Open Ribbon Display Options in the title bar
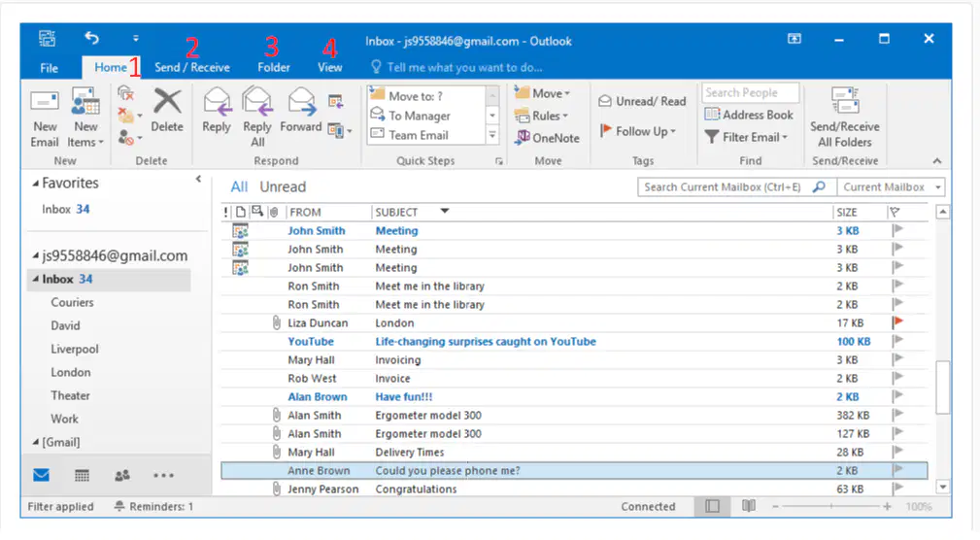 click(x=794, y=39)
